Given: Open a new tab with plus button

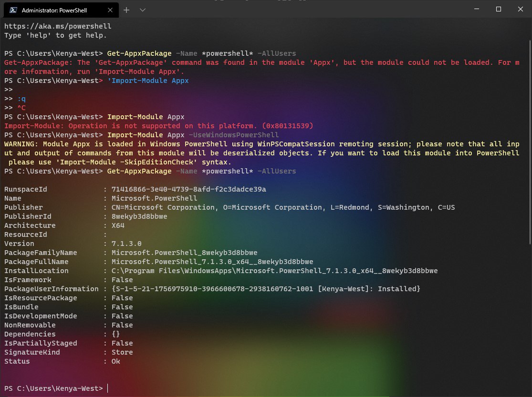Looking at the screenshot, I should [126, 10].
